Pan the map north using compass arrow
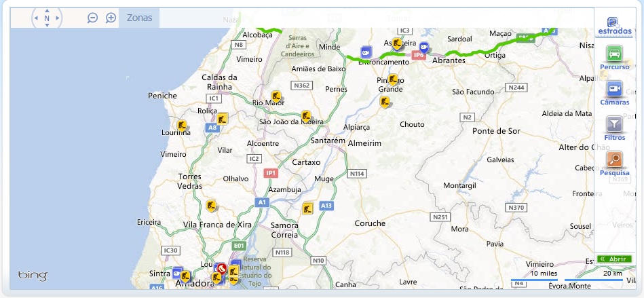 point(47,11)
